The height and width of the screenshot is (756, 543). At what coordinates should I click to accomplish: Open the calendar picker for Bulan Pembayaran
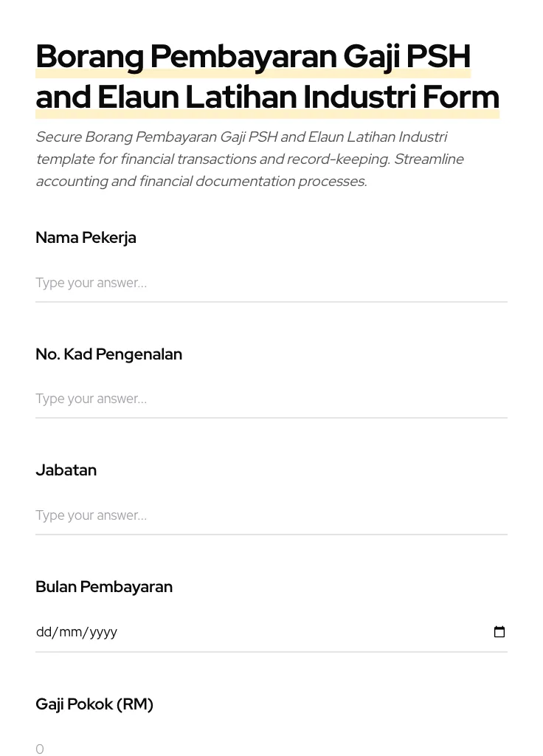click(x=499, y=631)
